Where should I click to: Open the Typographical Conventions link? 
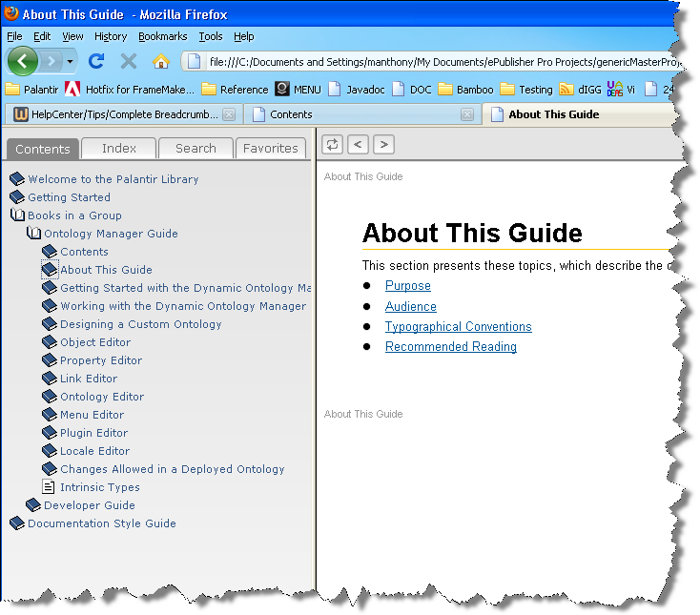click(x=458, y=327)
